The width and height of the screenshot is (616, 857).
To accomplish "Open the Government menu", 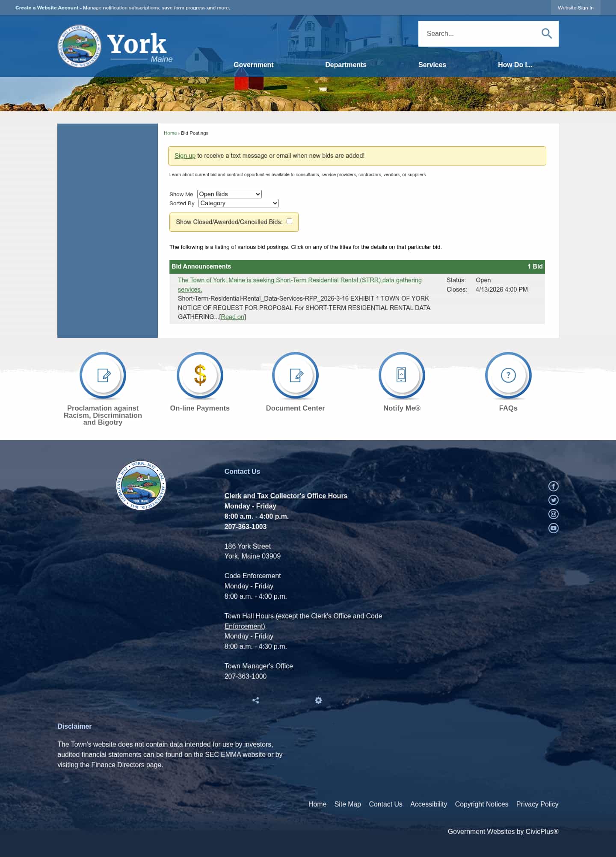I will coord(253,65).
